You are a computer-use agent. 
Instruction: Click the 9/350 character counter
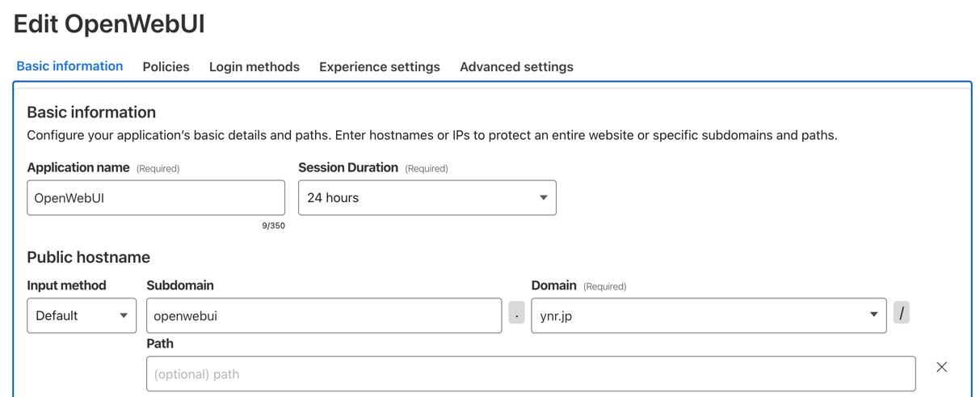point(273,226)
